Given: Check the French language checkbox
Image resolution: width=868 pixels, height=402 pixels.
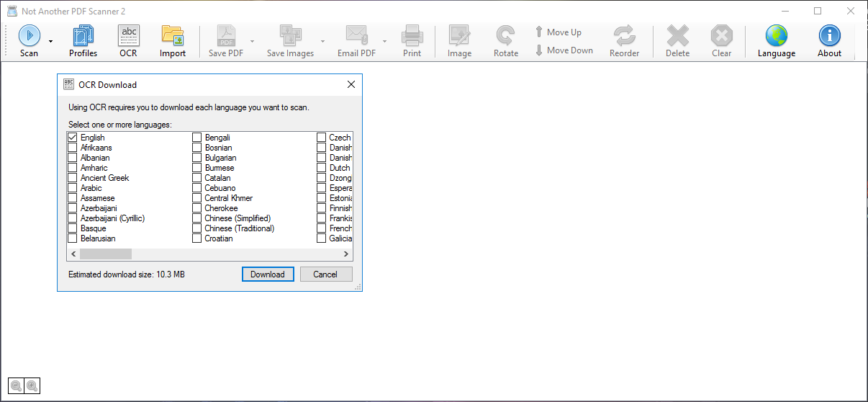Looking at the screenshot, I should pyautogui.click(x=321, y=228).
